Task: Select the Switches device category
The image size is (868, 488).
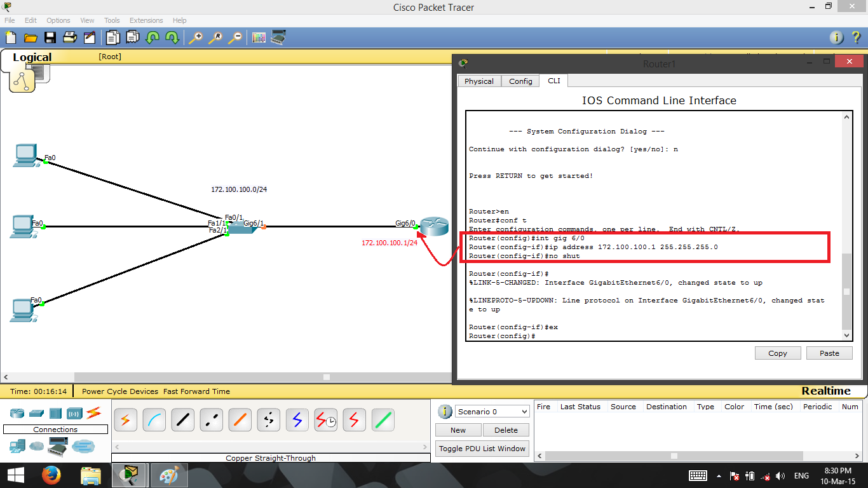Action: 36,413
